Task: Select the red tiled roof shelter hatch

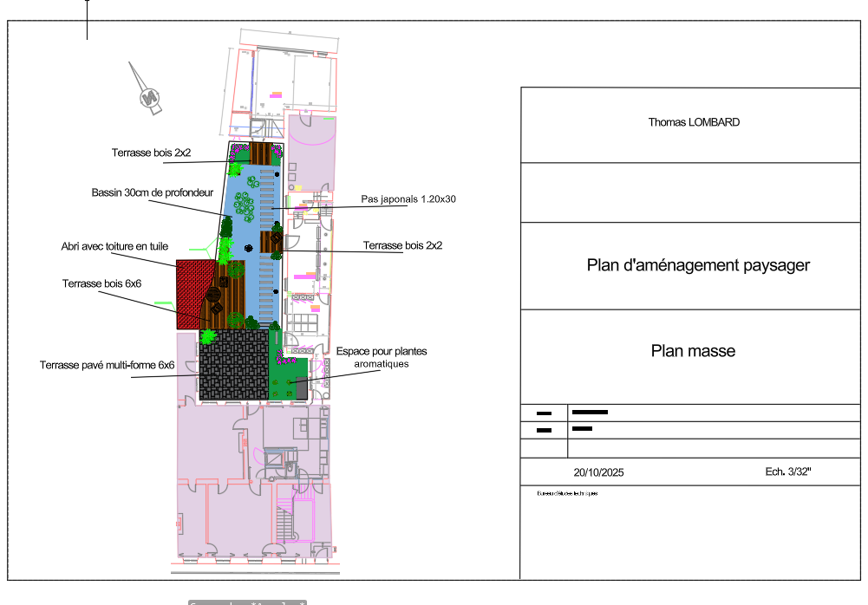Action: pyautogui.click(x=191, y=293)
